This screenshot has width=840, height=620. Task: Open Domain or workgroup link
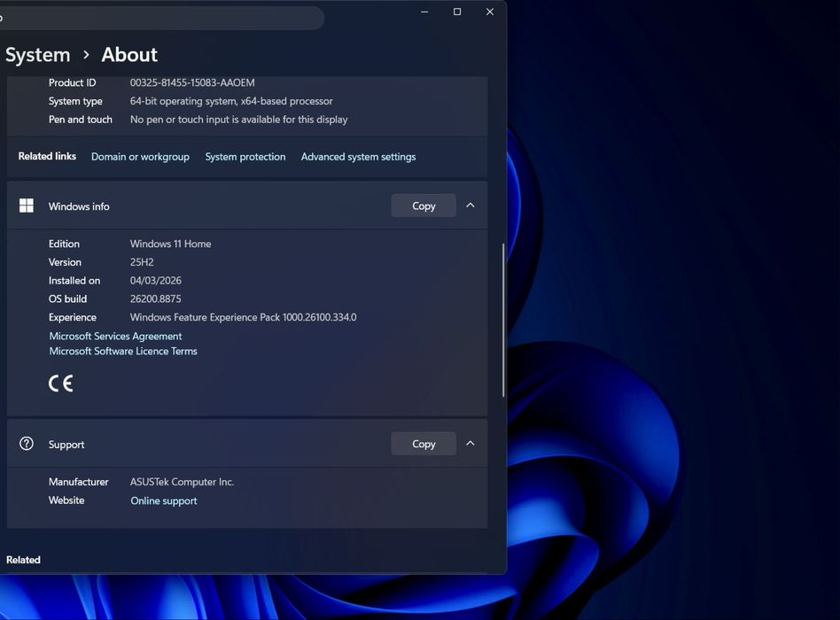pos(140,157)
